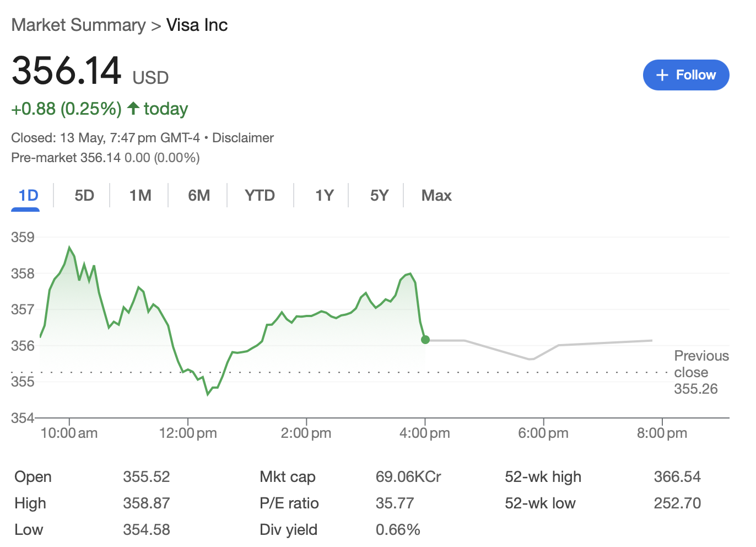Click the 4:00 pm axis label

tap(424, 433)
